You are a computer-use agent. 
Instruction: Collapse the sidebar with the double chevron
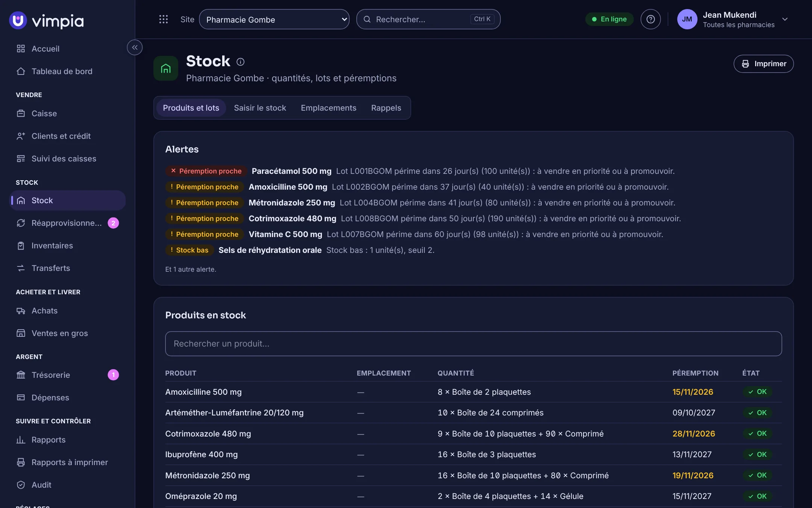[x=135, y=47]
